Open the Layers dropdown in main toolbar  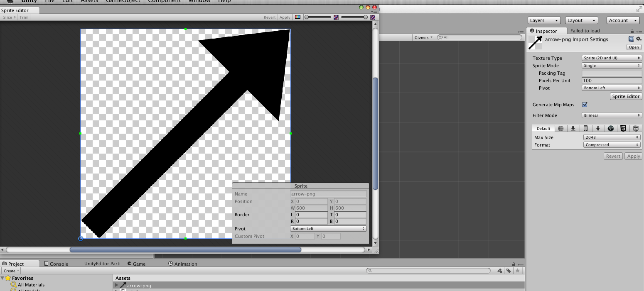point(544,20)
